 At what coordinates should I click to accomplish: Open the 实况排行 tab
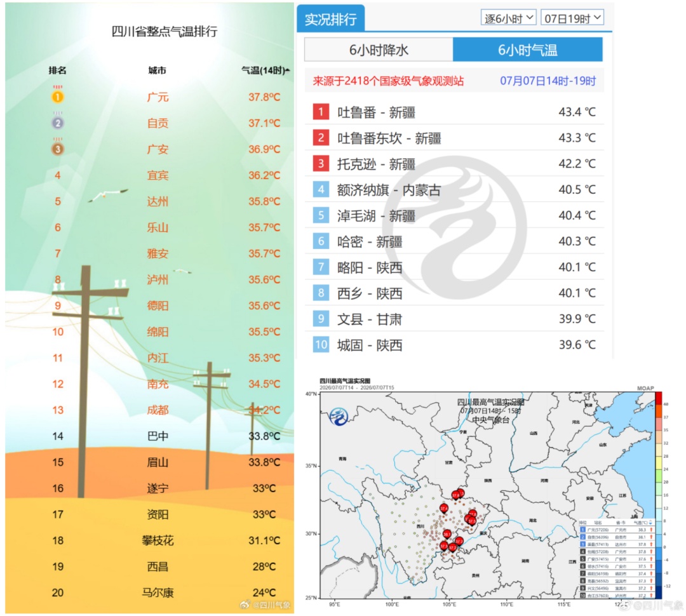tap(331, 19)
